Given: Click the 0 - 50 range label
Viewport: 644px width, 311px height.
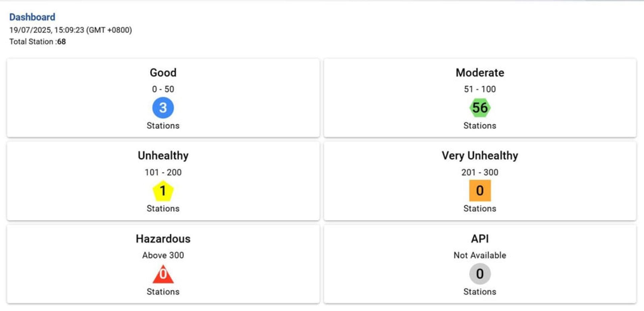Looking at the screenshot, I should point(163,89).
